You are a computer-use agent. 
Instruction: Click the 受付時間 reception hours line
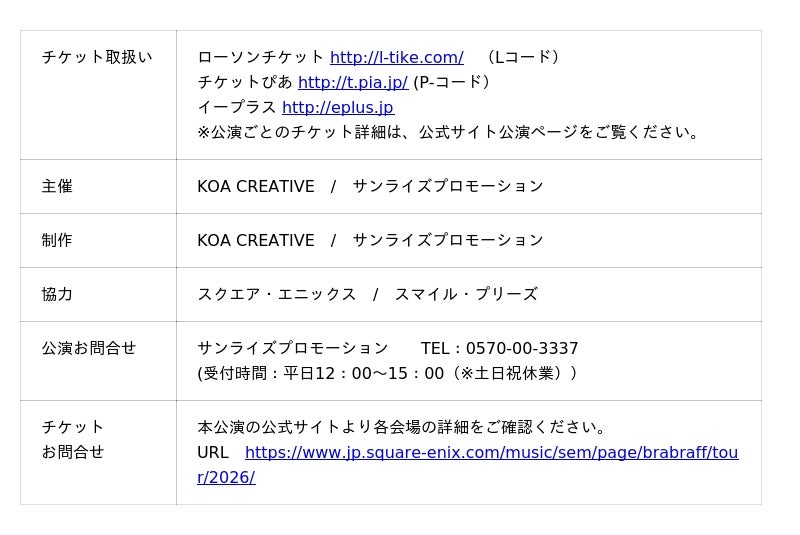point(388,374)
